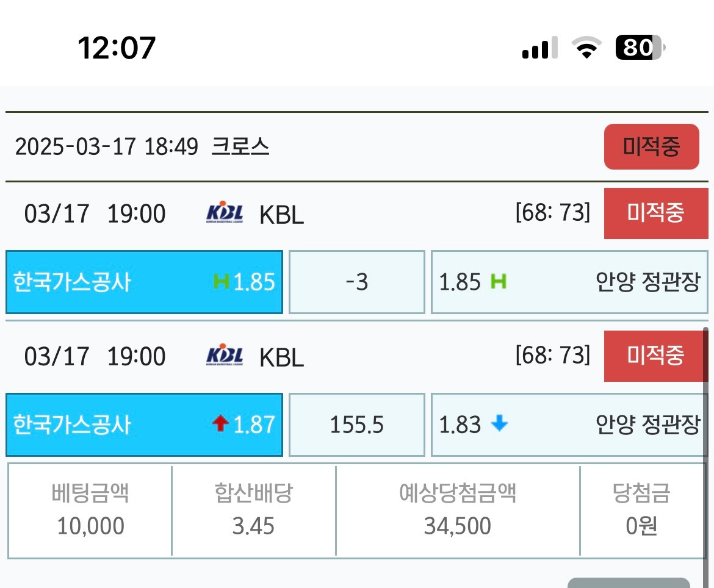Select 한국가스공사 handicap bet at 1.85
The width and height of the screenshot is (714, 588).
[x=144, y=282]
